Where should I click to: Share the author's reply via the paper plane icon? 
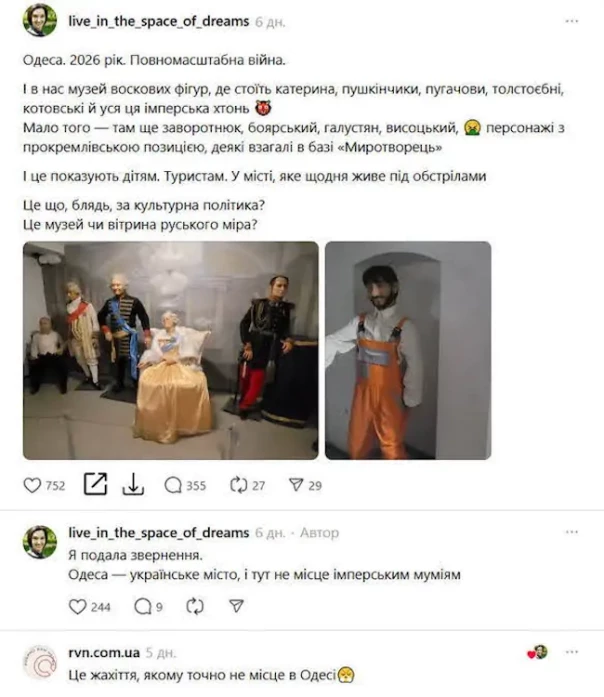point(236,606)
